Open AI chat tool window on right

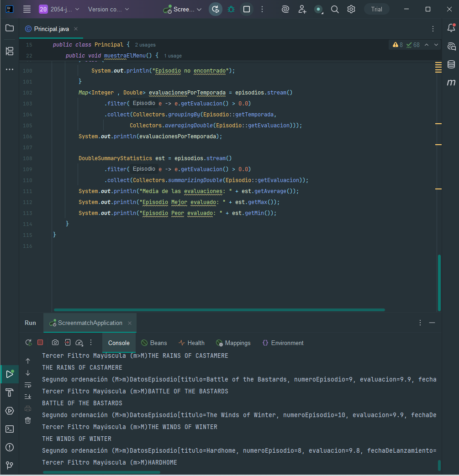pyautogui.click(x=451, y=47)
